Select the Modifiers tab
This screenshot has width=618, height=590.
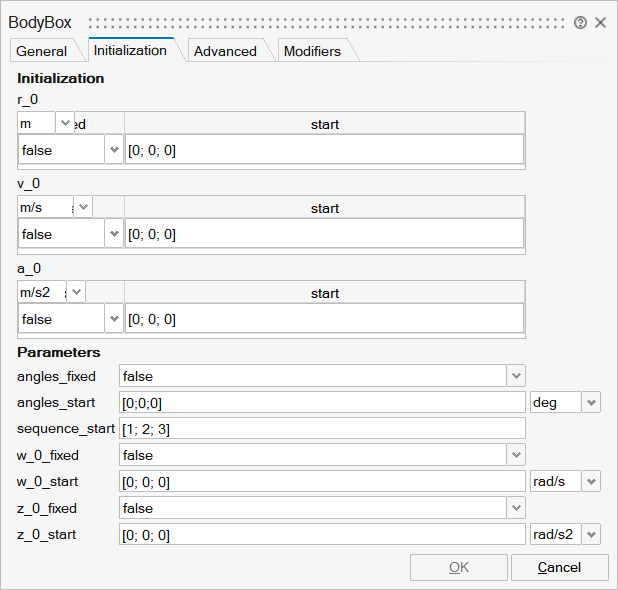point(312,51)
